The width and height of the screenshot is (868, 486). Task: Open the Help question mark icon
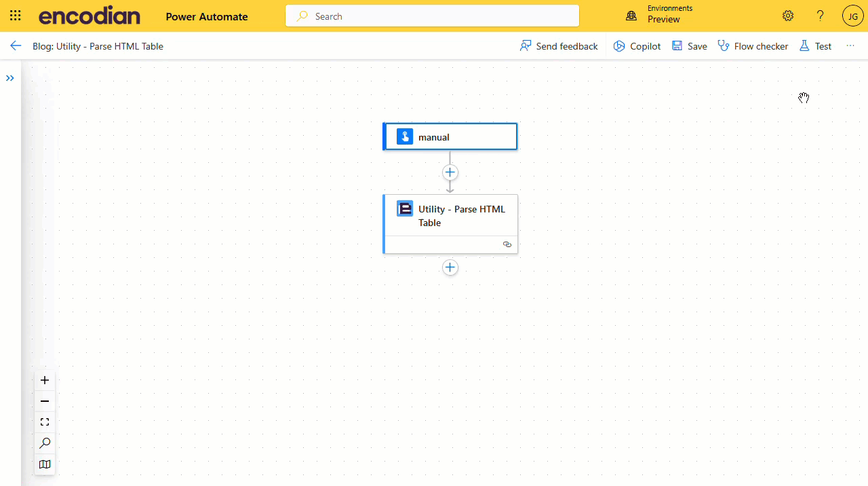point(821,16)
